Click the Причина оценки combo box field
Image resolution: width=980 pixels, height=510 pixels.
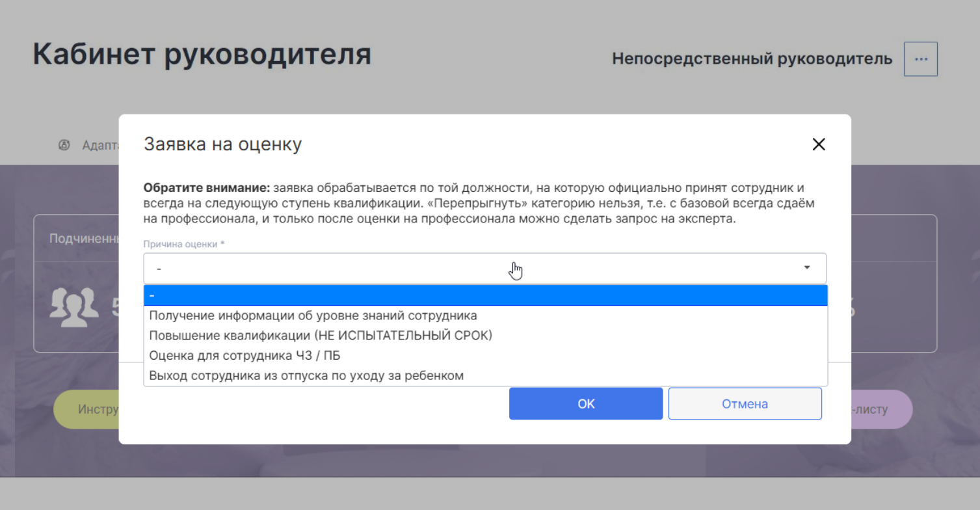tap(485, 268)
